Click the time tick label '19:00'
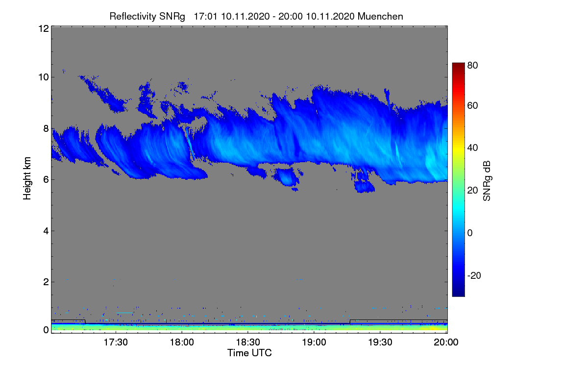Screen dimensions: 588x392 (315, 343)
